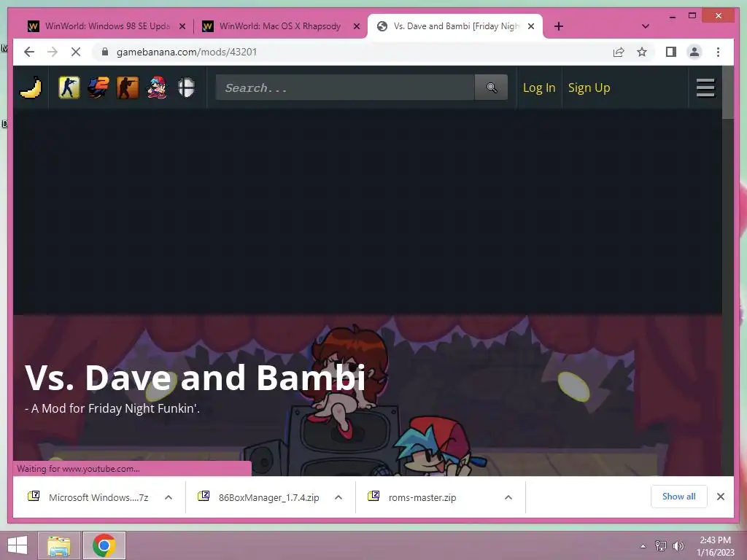This screenshot has width=747, height=560.
Task: Expand options for 86BoxManager_1.7.4.zip download
Action: (x=338, y=497)
